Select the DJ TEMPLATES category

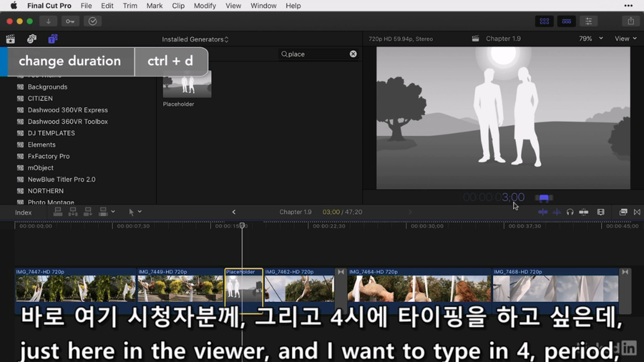click(51, 133)
